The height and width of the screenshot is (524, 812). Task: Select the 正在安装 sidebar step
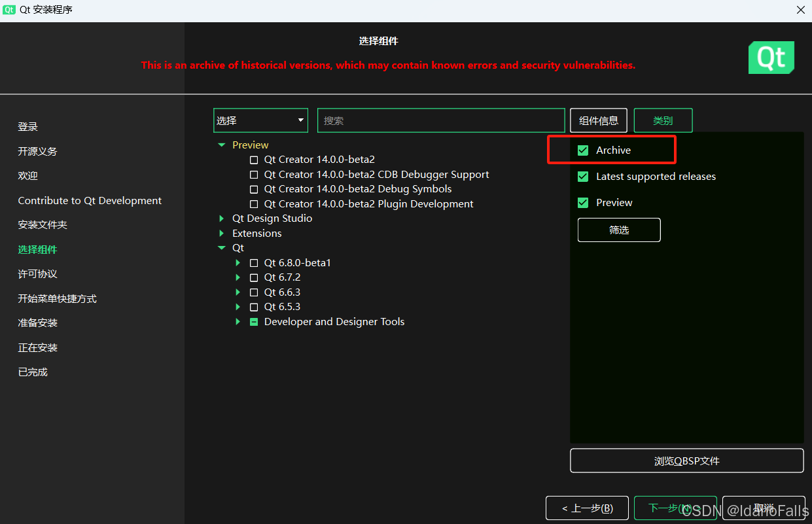coord(38,348)
